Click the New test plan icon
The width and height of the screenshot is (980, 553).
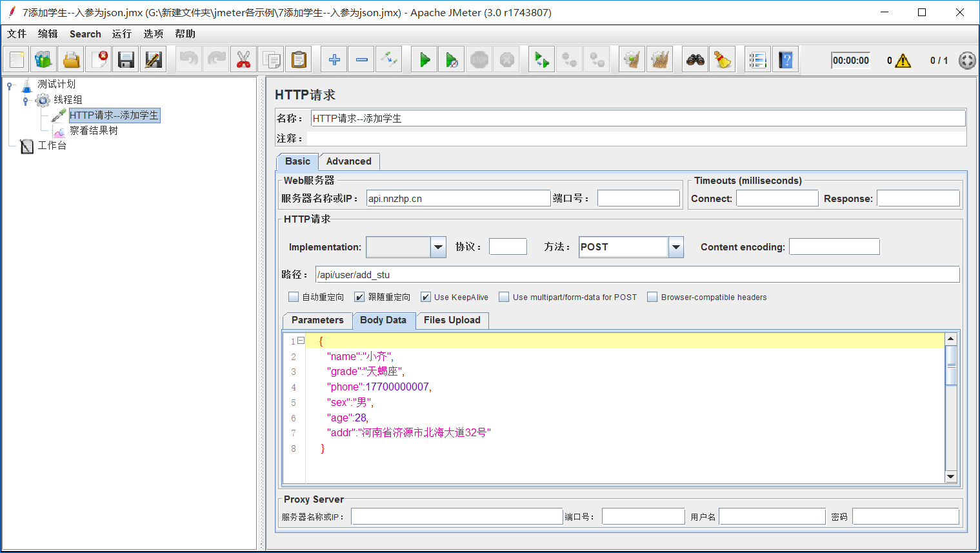tap(17, 60)
